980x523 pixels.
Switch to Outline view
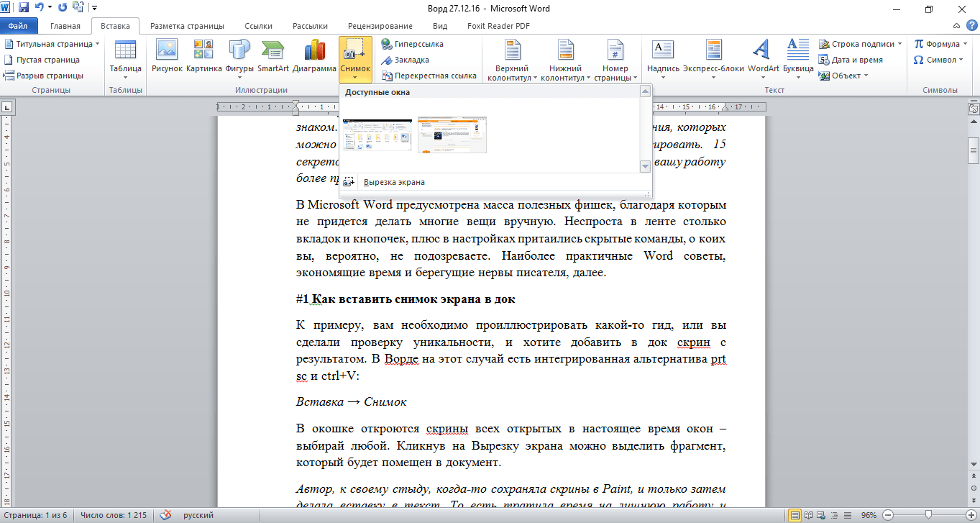834,515
